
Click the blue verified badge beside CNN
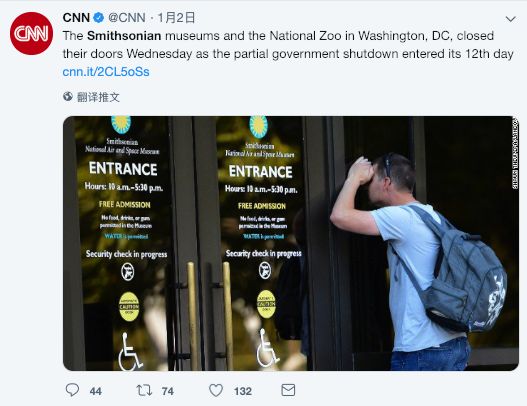(98, 17)
